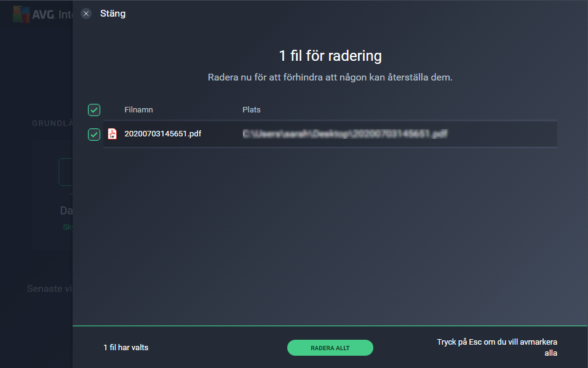Image resolution: width=588 pixels, height=368 pixels.
Task: Click the dimmed green 'Sk' status link
Action: pos(68,227)
